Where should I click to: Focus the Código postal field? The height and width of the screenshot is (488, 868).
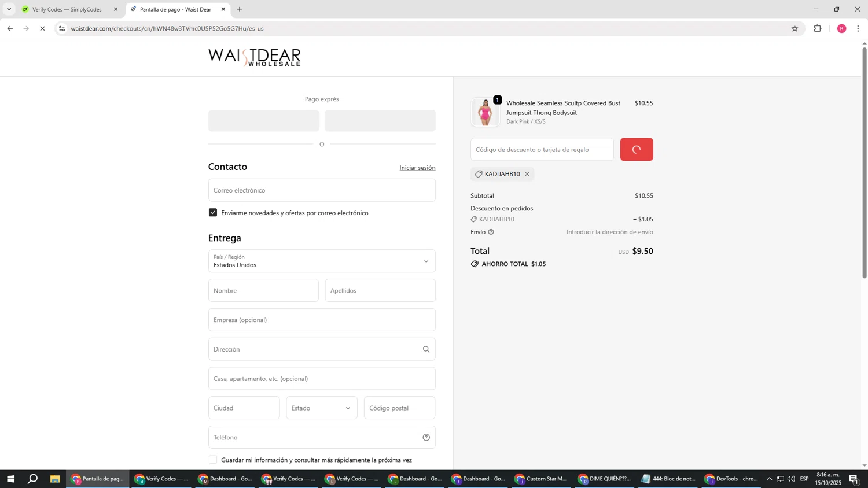coord(399,408)
